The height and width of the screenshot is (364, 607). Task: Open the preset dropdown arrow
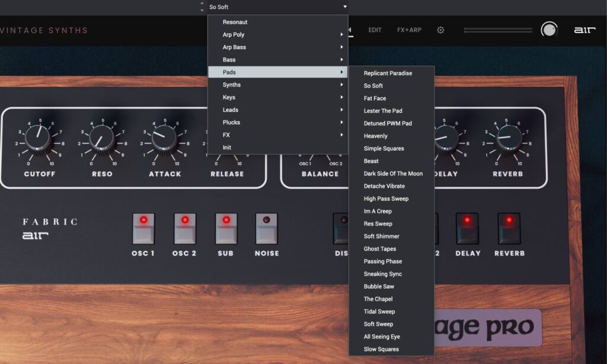[x=344, y=7]
